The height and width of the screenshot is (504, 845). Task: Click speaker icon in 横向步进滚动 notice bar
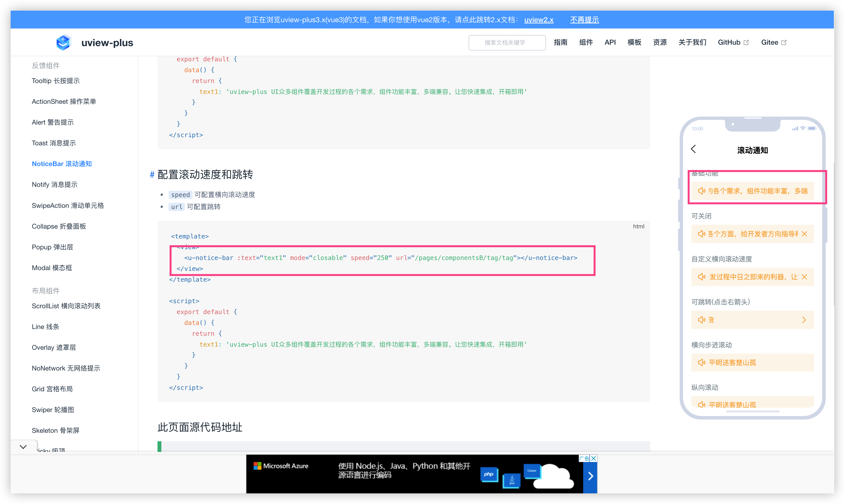coord(701,363)
